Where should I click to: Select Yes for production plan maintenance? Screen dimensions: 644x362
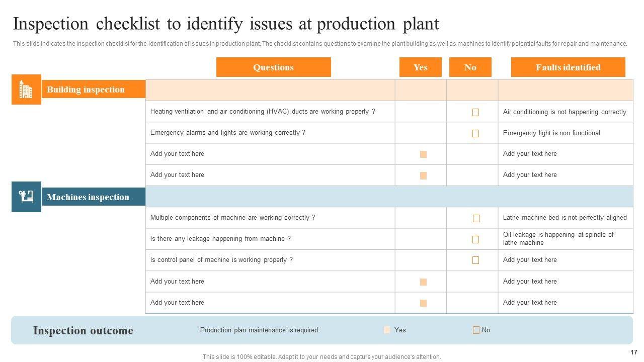point(387,330)
